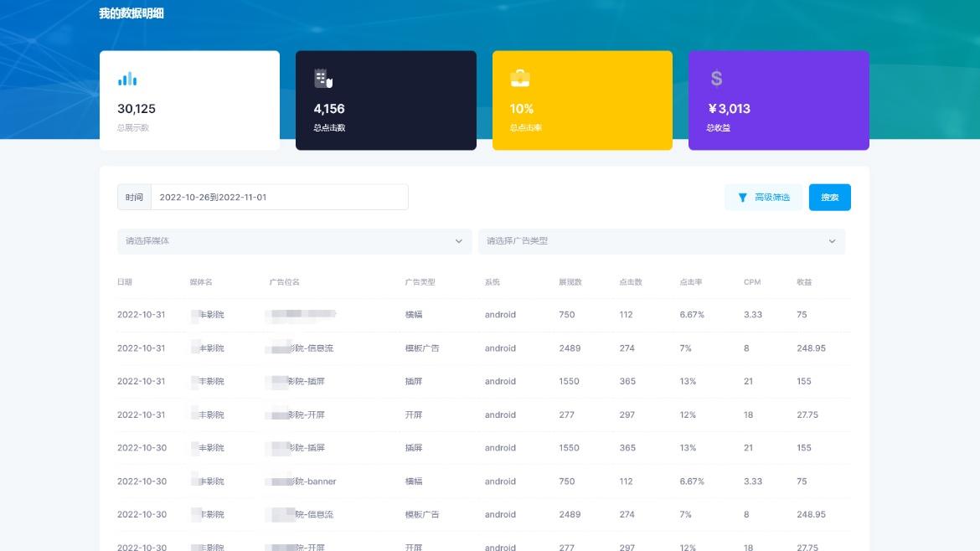Select the 10% 总点击率 summary card
The image size is (980, 551).
coord(582,100)
